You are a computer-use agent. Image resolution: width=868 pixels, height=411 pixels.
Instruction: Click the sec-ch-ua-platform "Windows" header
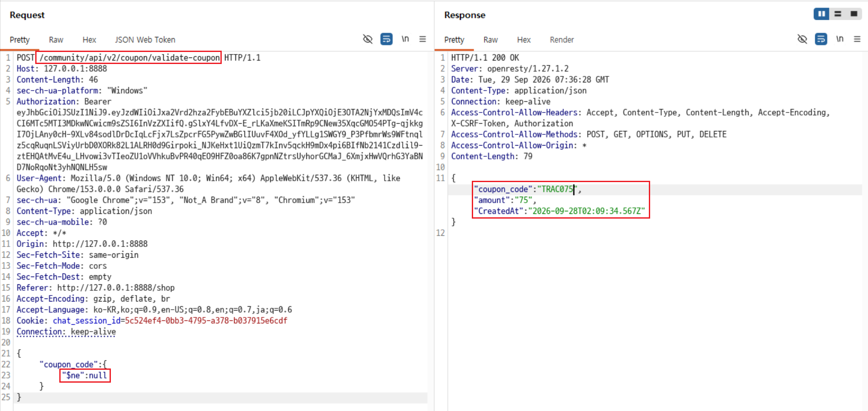point(82,90)
